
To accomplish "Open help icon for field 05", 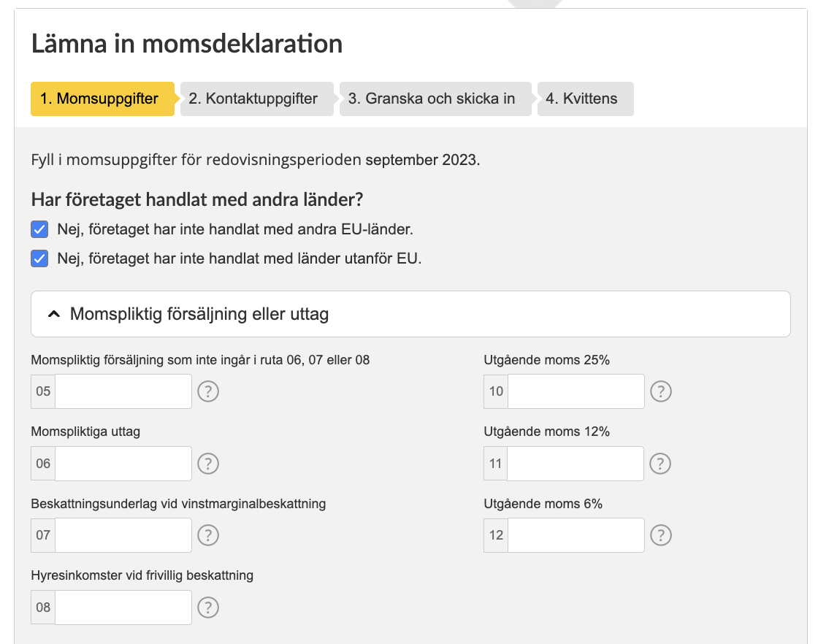I will [208, 391].
